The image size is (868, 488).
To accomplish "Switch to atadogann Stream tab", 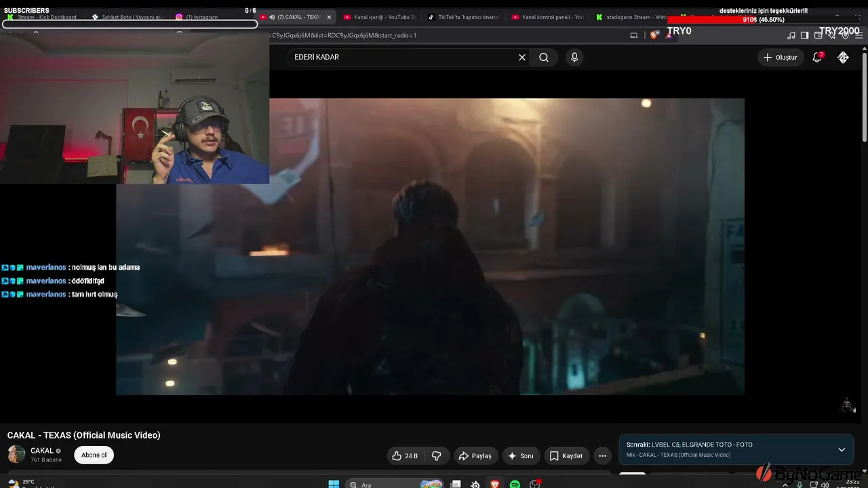I will coord(631,17).
